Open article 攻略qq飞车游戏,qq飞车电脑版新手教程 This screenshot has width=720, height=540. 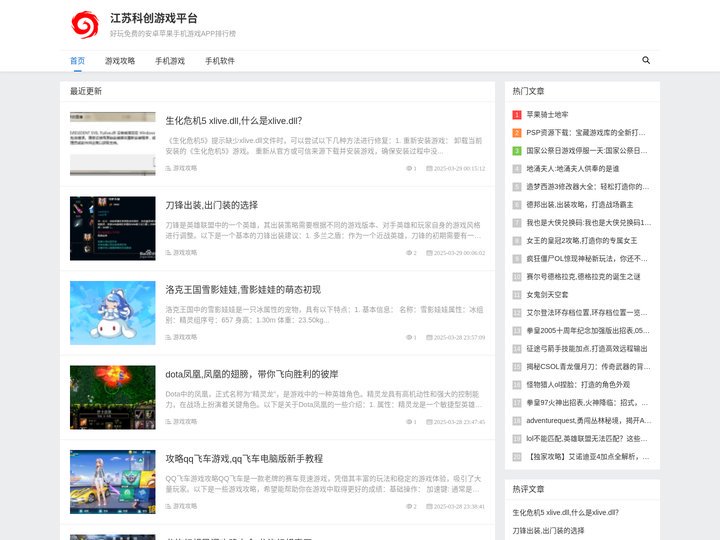click(244, 459)
